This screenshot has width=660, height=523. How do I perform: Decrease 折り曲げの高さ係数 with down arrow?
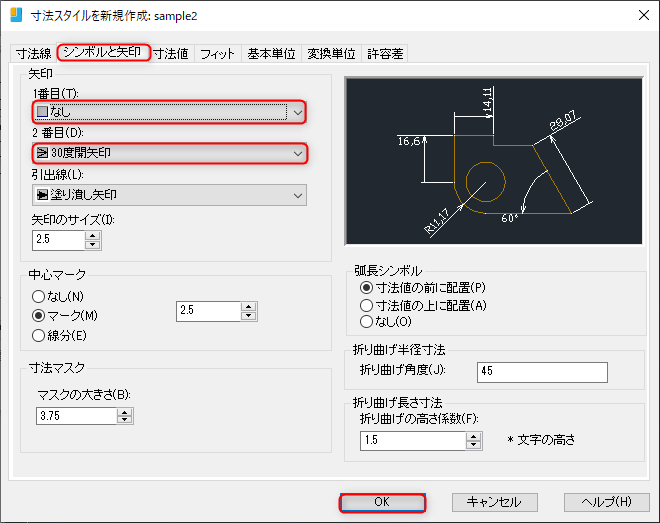[x=474, y=445]
